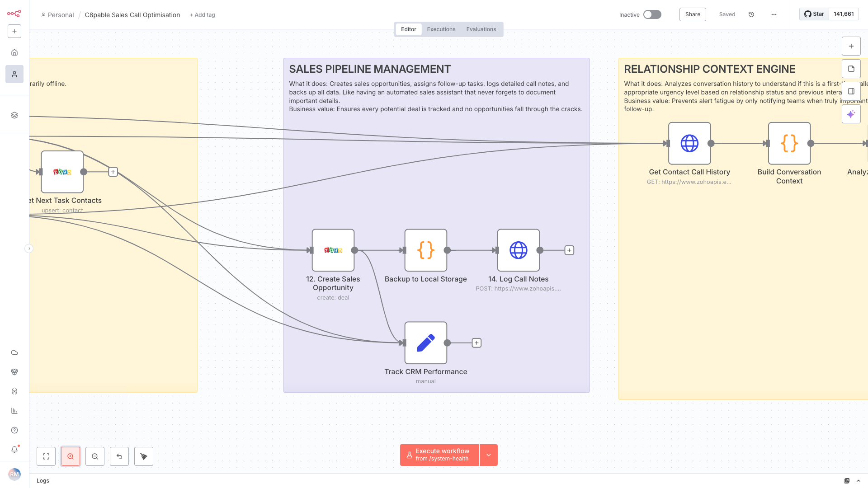The image size is (868, 488).
Task: Click the Saved status text
Action: (727, 14)
